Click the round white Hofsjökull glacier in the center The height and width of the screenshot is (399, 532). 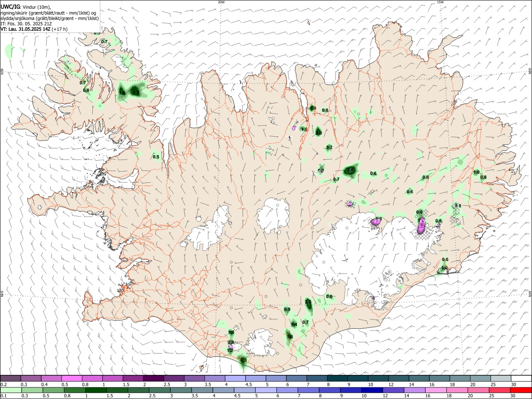273,215
